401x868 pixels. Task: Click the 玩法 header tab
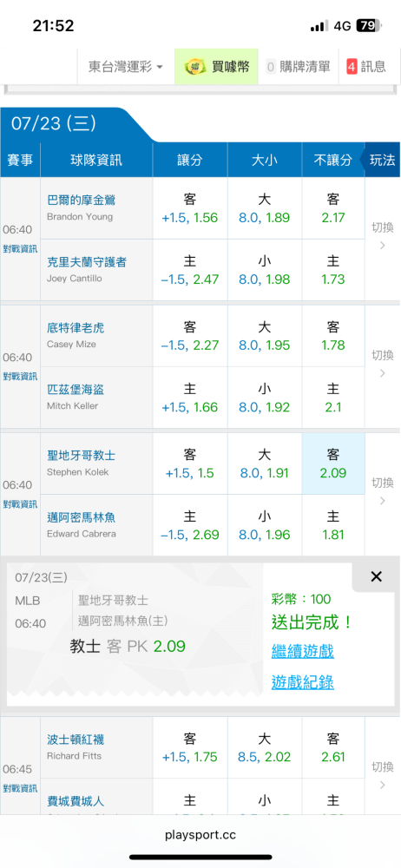[x=382, y=160]
